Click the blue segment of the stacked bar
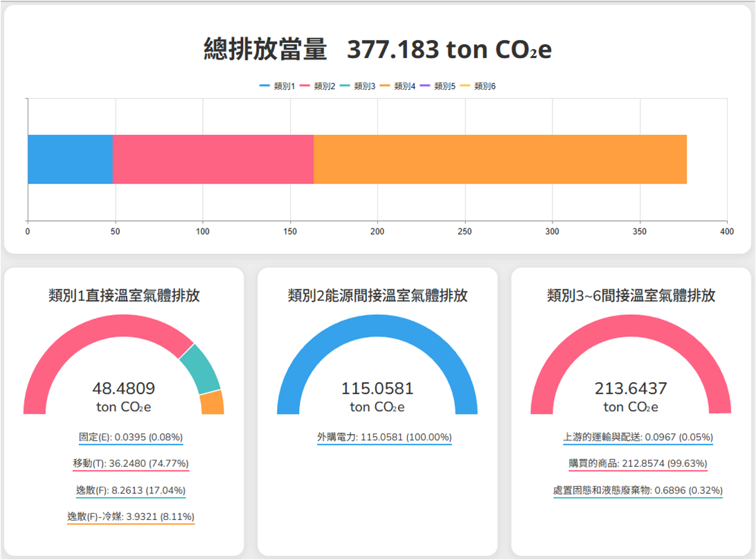 pos(70,159)
